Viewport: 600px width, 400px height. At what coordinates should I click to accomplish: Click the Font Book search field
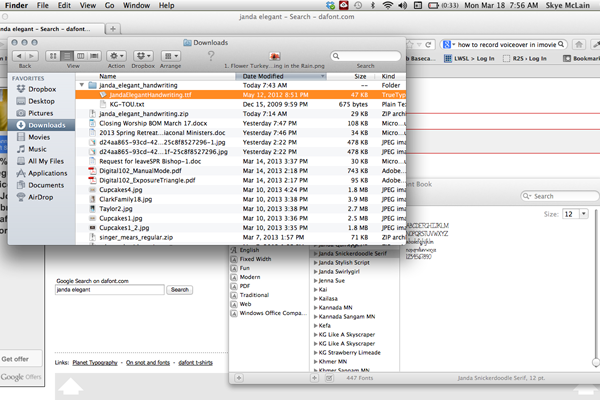coord(560,196)
